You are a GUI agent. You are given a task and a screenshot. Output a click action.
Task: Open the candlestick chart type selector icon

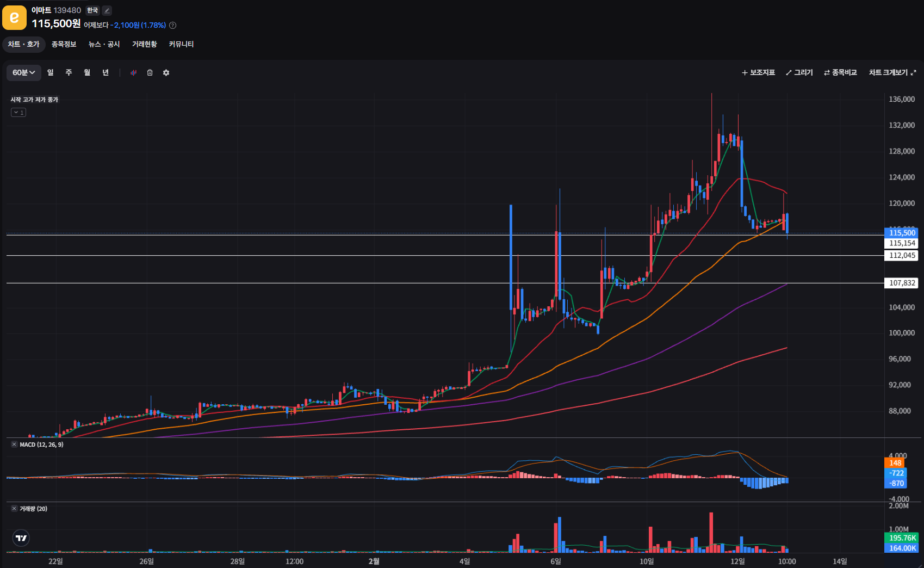pos(133,73)
